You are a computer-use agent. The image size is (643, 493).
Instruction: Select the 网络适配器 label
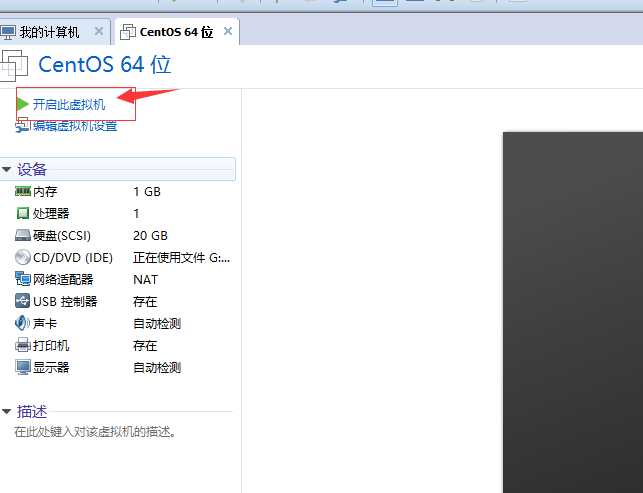click(63, 280)
